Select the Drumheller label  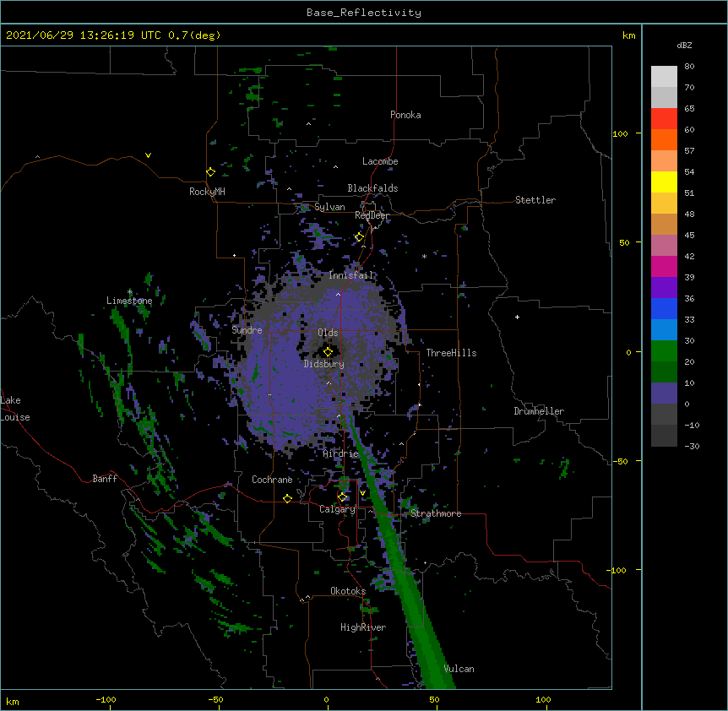click(539, 411)
